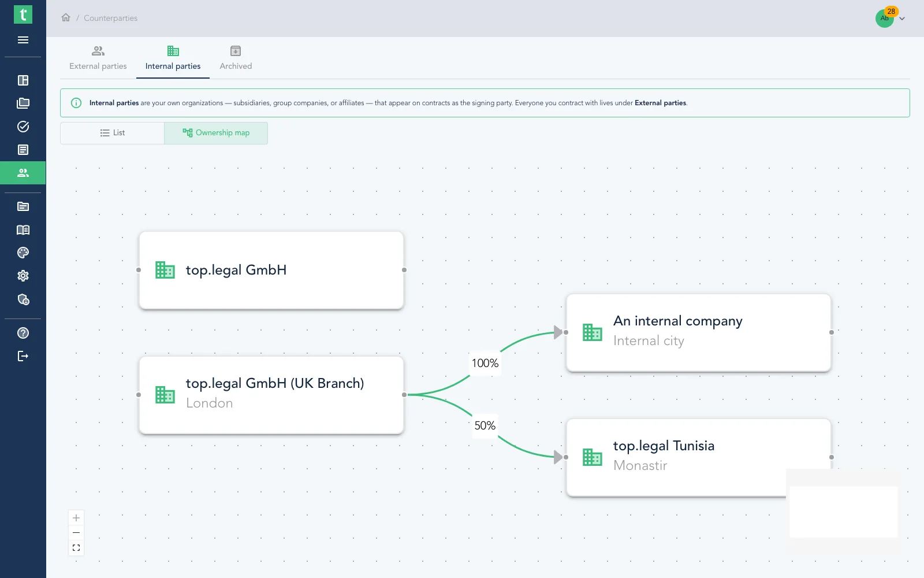This screenshot has width=924, height=578.
Task: Fit the ownership map to view
Action: tap(76, 547)
